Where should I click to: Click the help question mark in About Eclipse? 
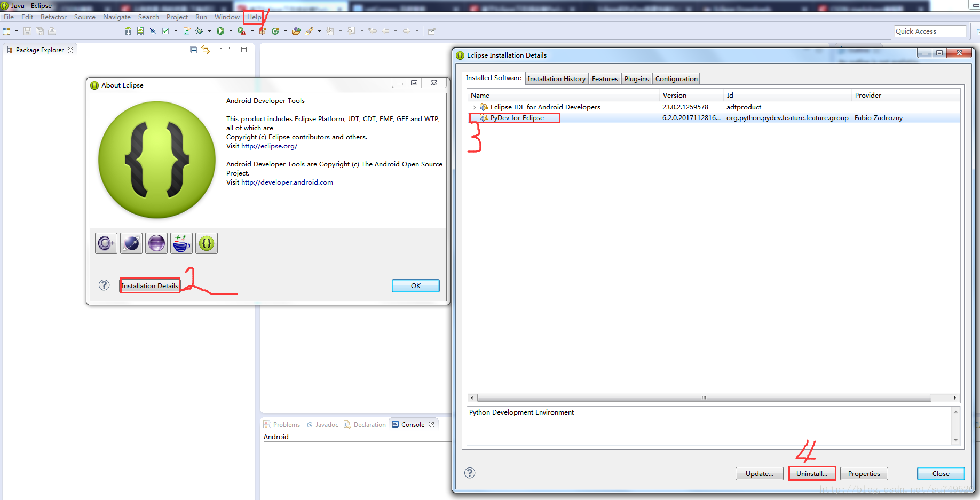(104, 285)
